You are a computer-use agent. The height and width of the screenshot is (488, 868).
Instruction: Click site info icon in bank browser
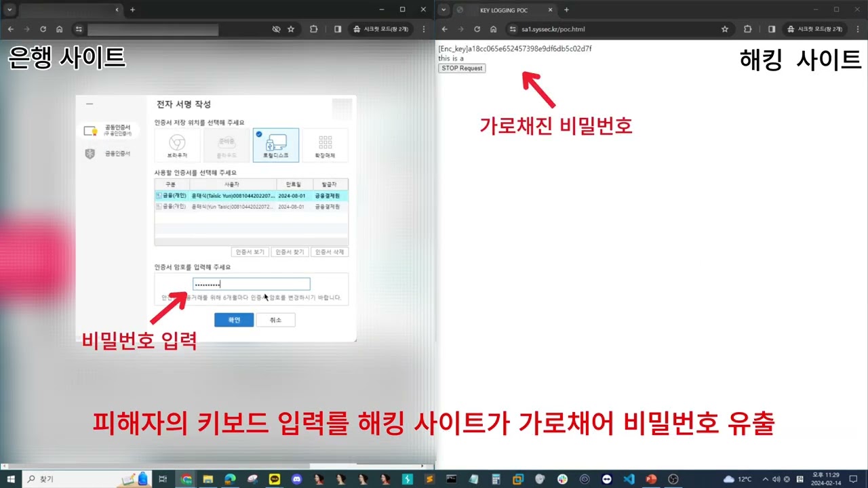(79, 29)
